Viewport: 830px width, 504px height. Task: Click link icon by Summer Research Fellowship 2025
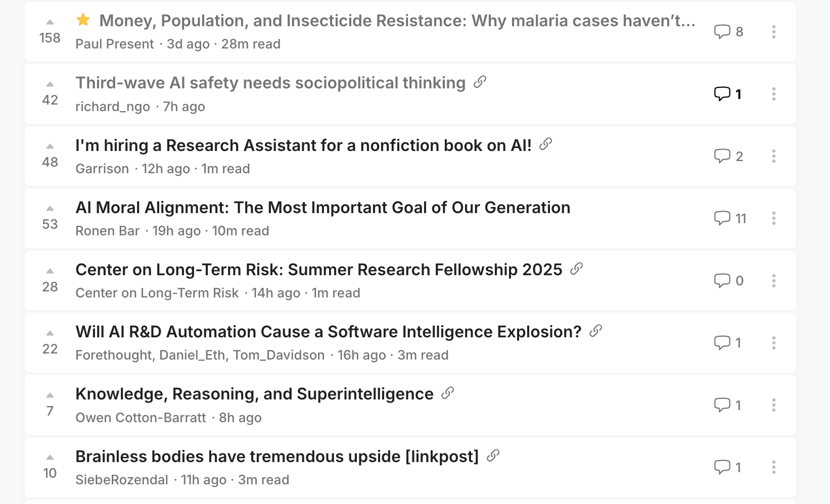pyautogui.click(x=577, y=269)
